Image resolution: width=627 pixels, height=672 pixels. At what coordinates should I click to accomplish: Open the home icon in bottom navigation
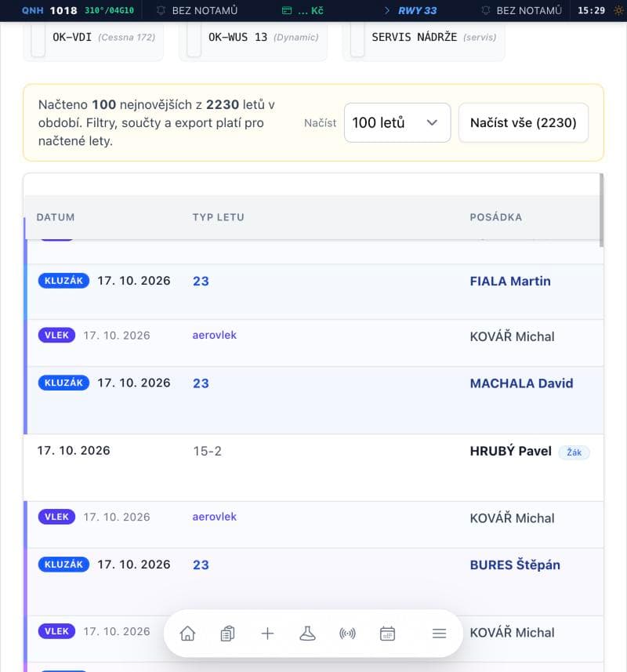pyautogui.click(x=187, y=633)
